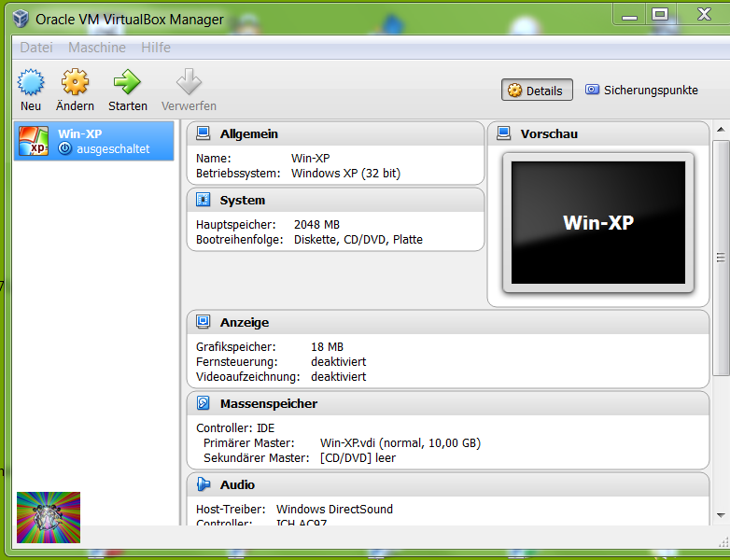Start the VM with the green Starten arrow

(x=127, y=82)
